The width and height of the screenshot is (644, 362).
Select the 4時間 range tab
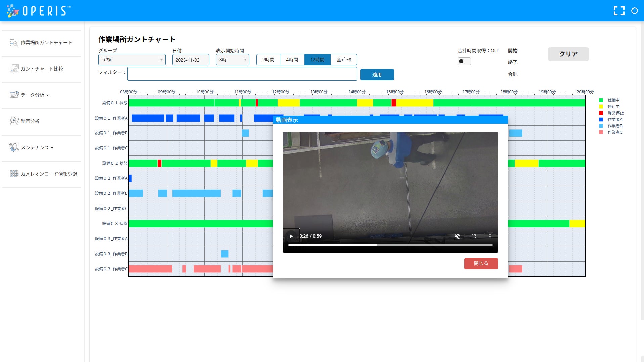(x=292, y=60)
